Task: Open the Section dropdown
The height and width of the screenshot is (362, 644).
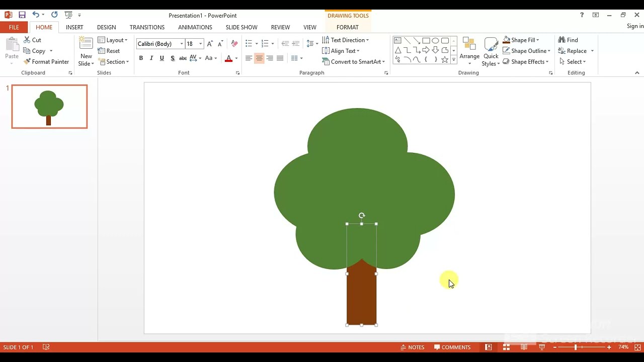Action: (x=114, y=62)
